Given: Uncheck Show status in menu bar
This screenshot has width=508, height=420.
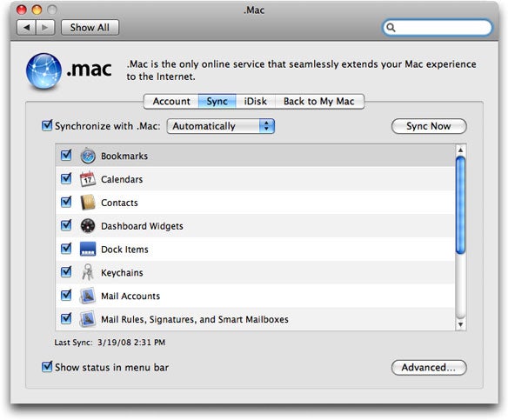Looking at the screenshot, I should coord(47,367).
